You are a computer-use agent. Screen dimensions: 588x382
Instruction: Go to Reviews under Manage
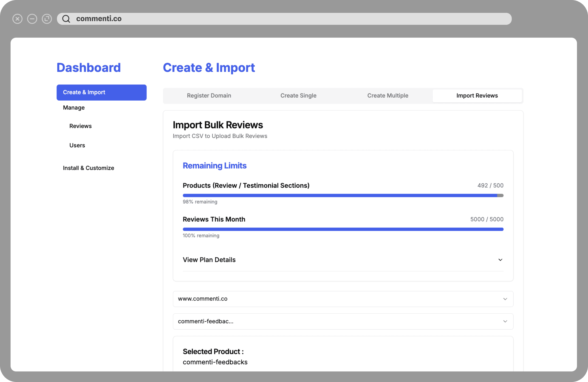tap(80, 126)
